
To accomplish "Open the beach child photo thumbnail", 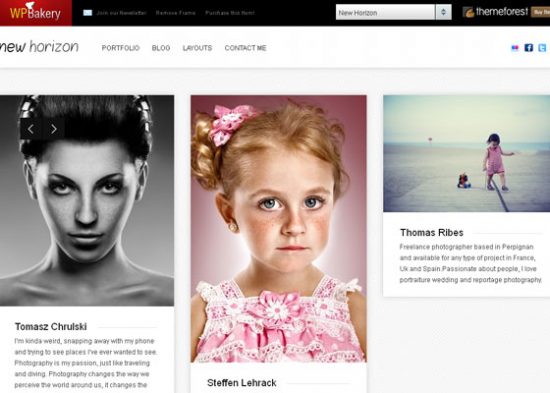I will (x=467, y=153).
